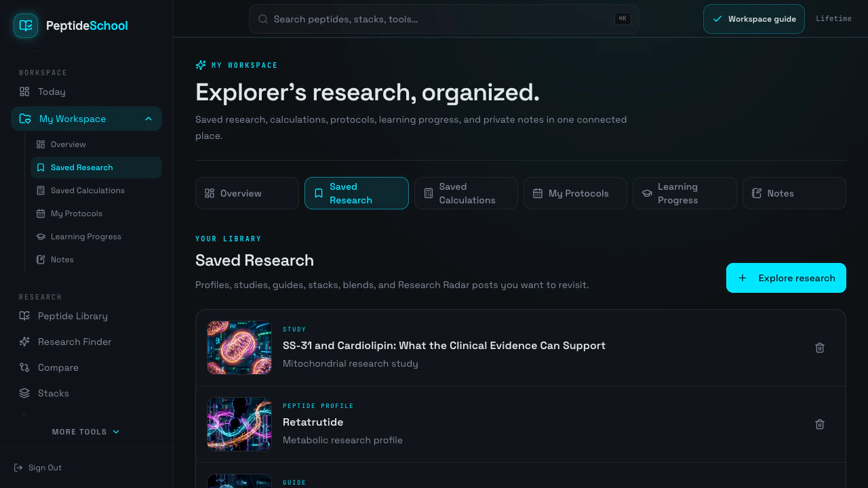This screenshot has height=488, width=868.
Task: Open Peptide Library from sidebar
Action: coord(86,316)
